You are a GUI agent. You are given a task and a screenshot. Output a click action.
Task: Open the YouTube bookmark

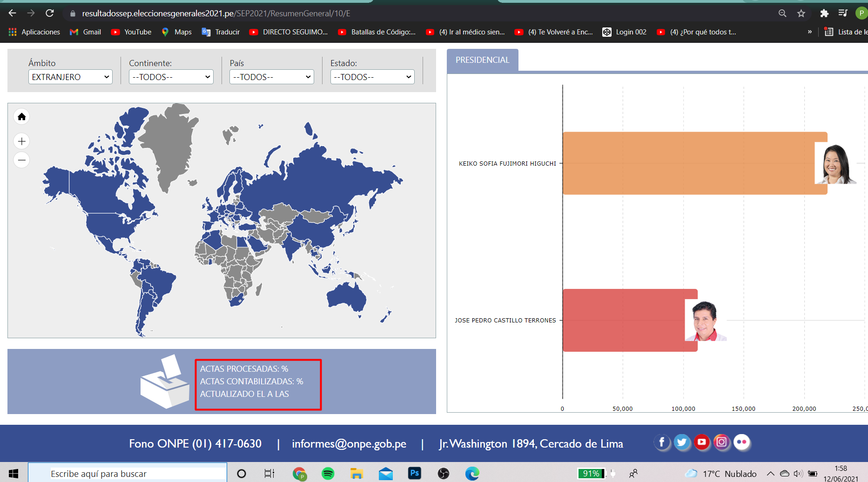point(131,32)
